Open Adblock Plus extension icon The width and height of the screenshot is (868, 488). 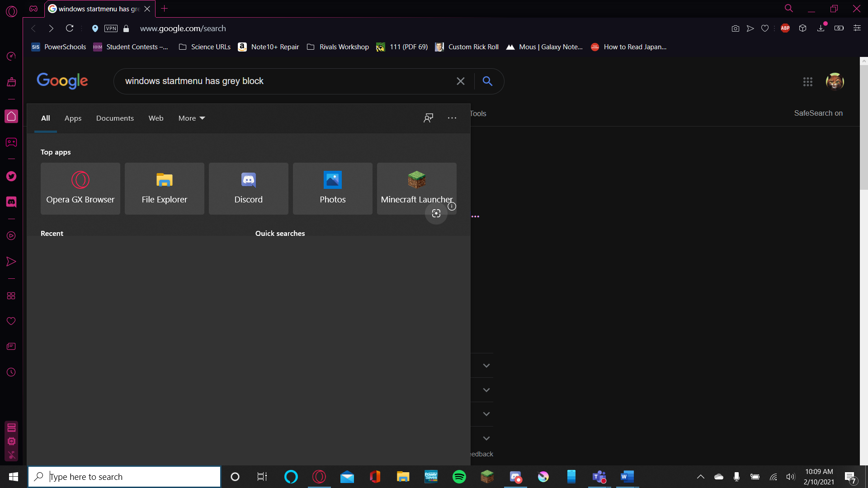pyautogui.click(x=785, y=28)
